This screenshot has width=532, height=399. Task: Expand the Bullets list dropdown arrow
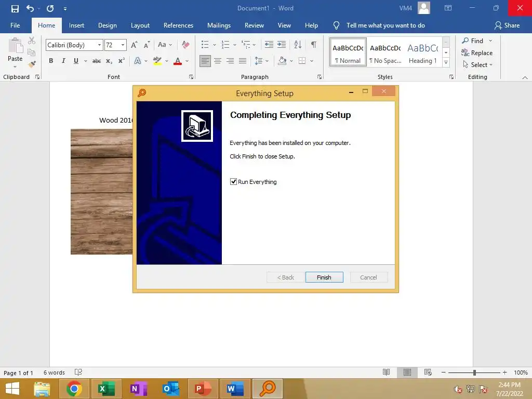click(x=215, y=45)
